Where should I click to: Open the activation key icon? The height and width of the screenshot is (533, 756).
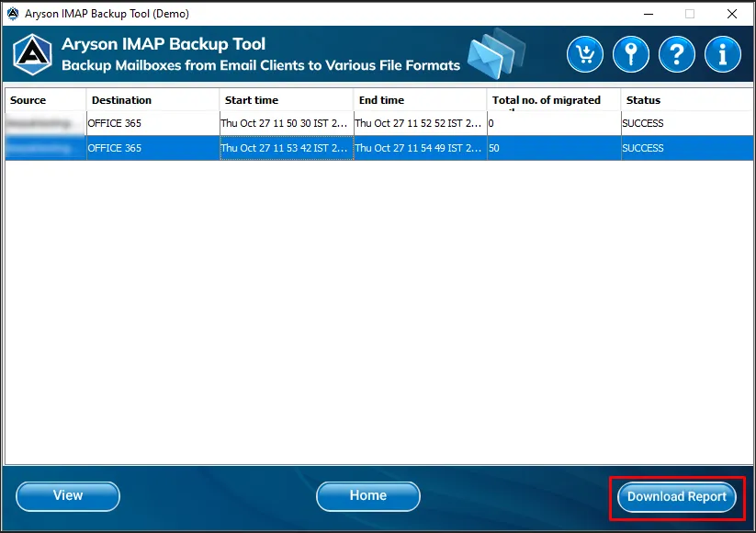631,54
